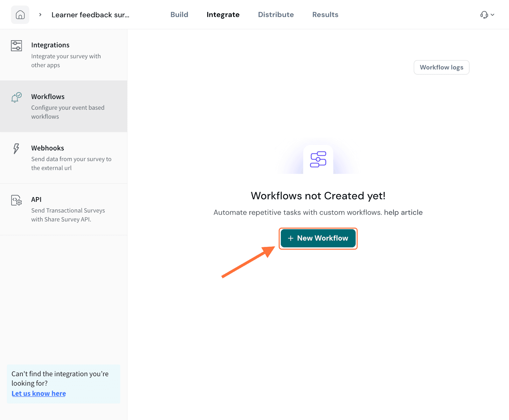509x420 pixels.
Task: Switch to the Build tab
Action: click(179, 15)
